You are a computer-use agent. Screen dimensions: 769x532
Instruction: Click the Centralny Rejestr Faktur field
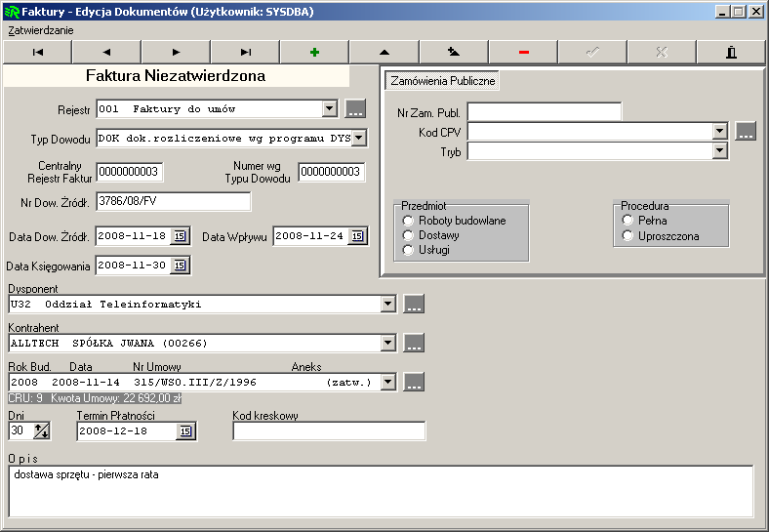click(x=130, y=172)
